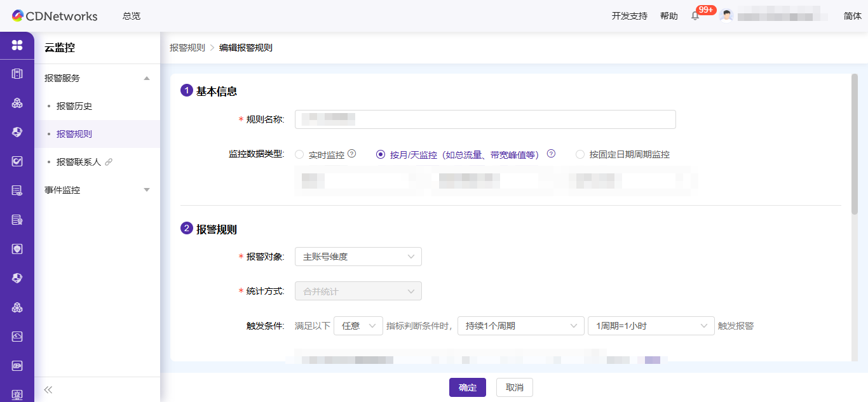The image size is (868, 402).
Task: Select the 按月/天监控 radio button
Action: 379,154
